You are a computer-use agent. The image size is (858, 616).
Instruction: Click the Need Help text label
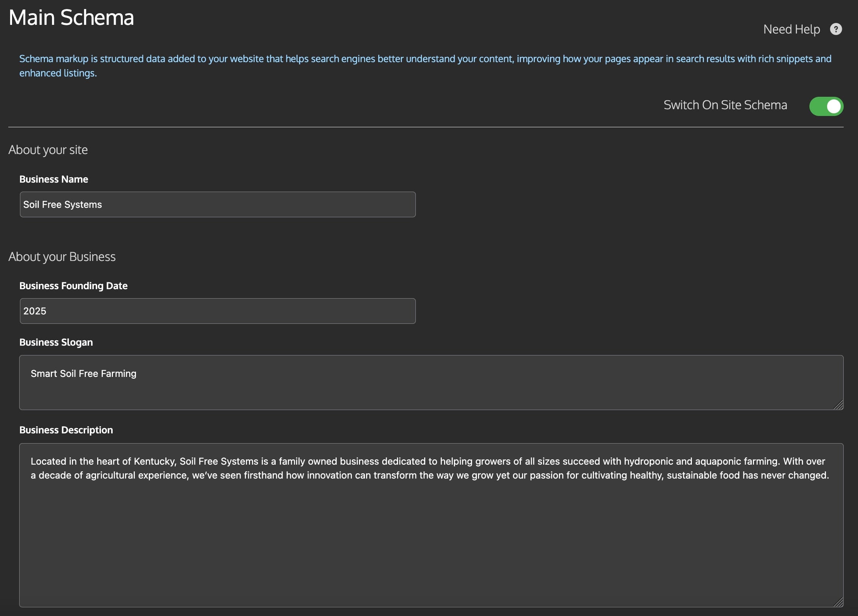[792, 29]
